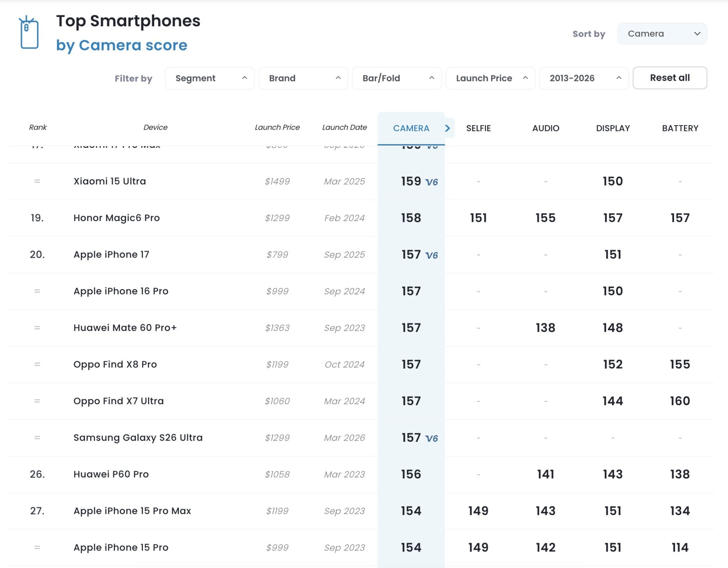Open the Oppo Find X8 Pro device

(115, 364)
